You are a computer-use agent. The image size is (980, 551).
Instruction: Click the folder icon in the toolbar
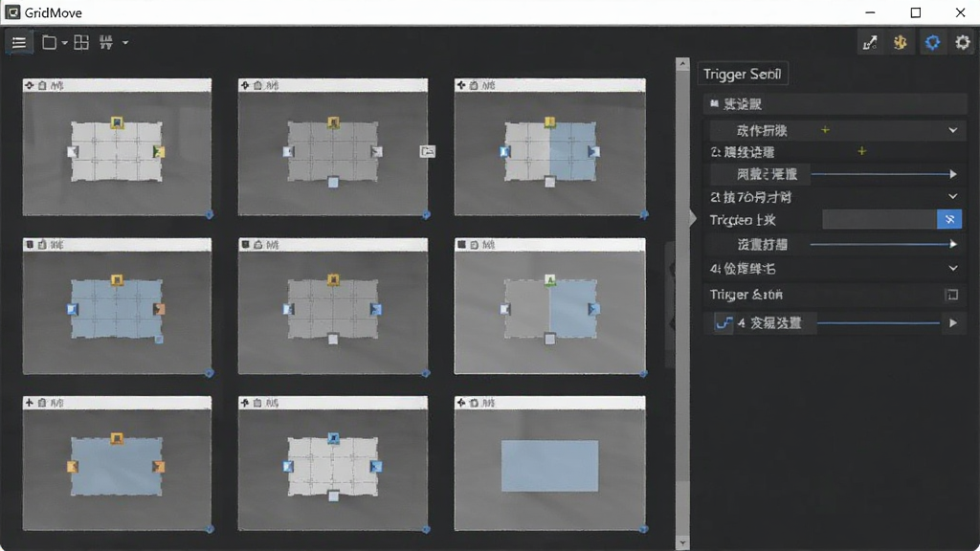tap(49, 42)
